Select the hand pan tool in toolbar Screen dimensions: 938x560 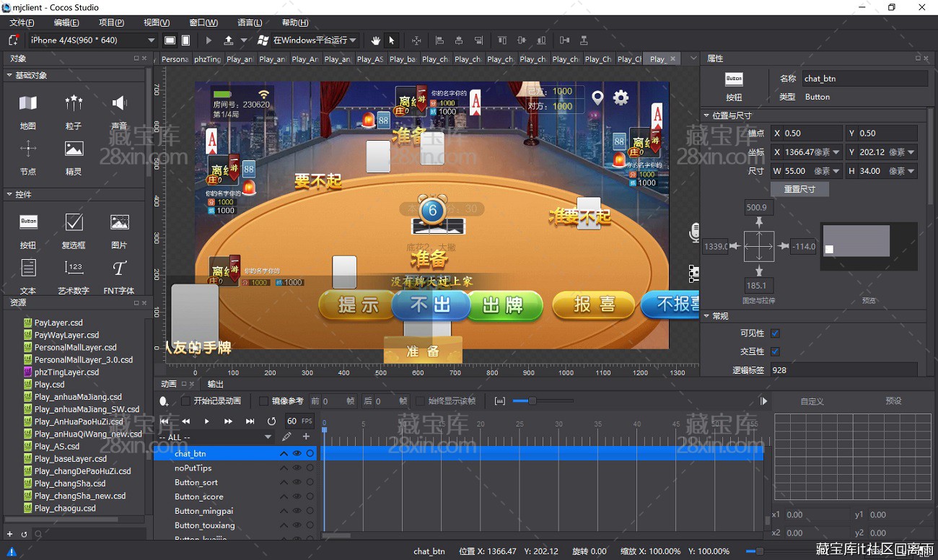pos(376,40)
